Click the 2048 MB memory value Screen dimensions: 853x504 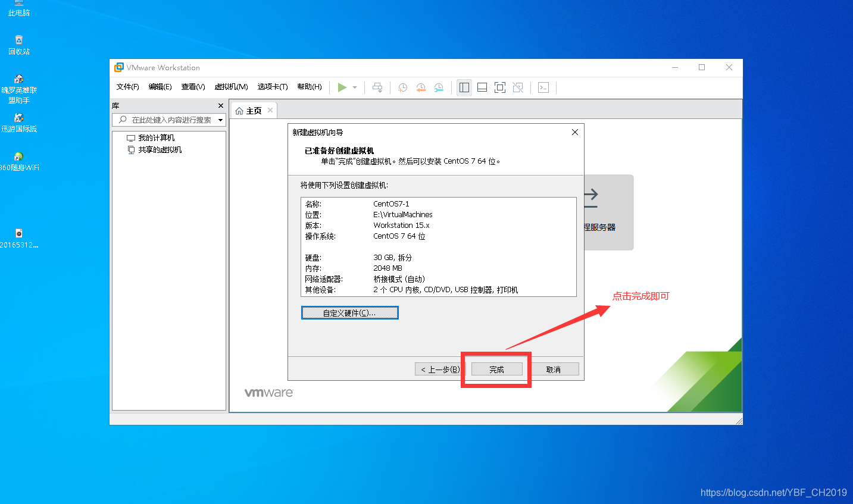[x=388, y=268]
